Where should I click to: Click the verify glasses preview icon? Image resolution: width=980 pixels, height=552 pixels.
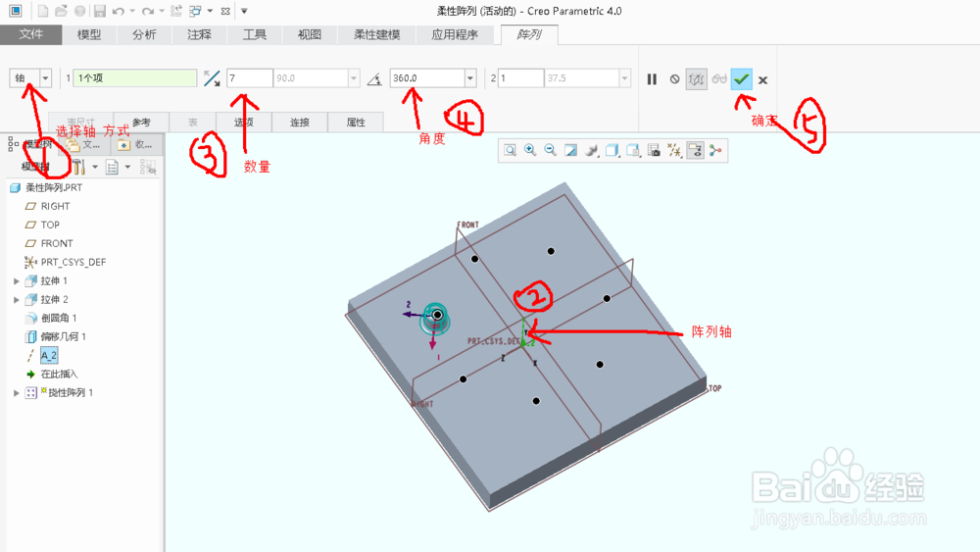point(719,79)
